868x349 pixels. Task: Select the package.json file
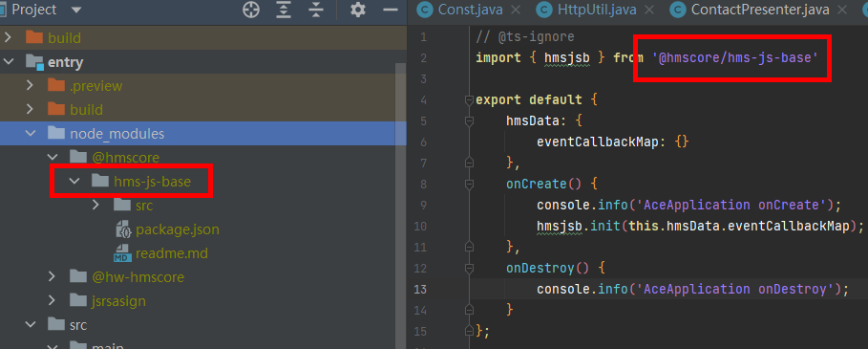pyautogui.click(x=178, y=229)
